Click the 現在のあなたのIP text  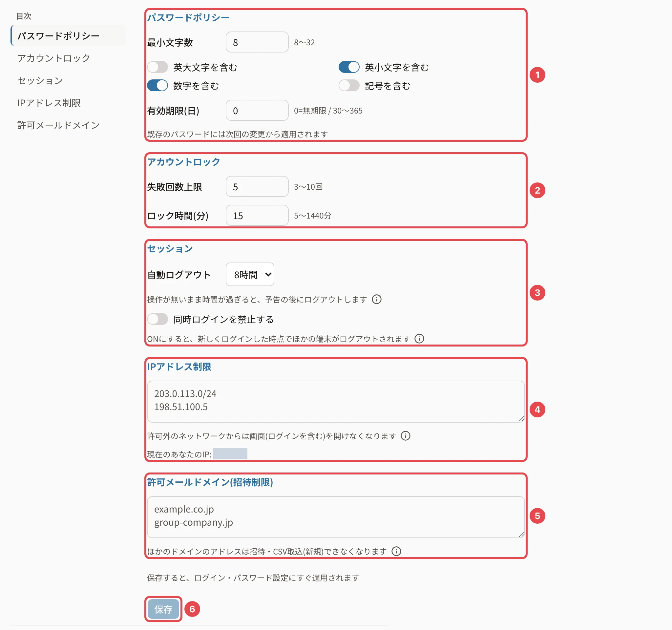coord(179,454)
